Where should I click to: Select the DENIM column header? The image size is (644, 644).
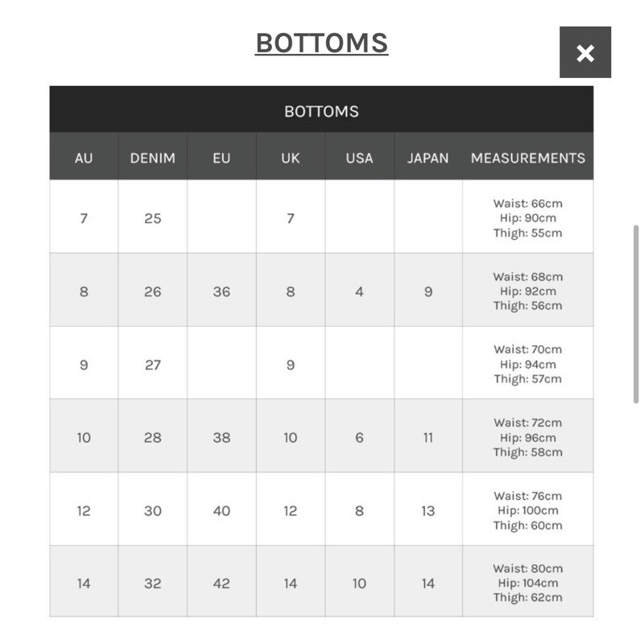tap(152, 158)
